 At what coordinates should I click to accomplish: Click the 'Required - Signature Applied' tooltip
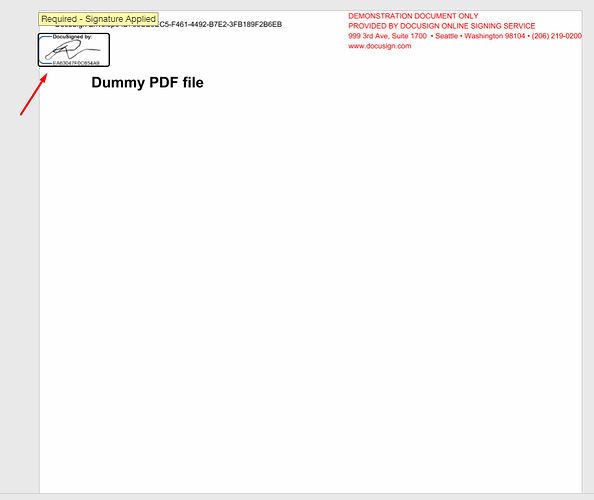(98, 19)
